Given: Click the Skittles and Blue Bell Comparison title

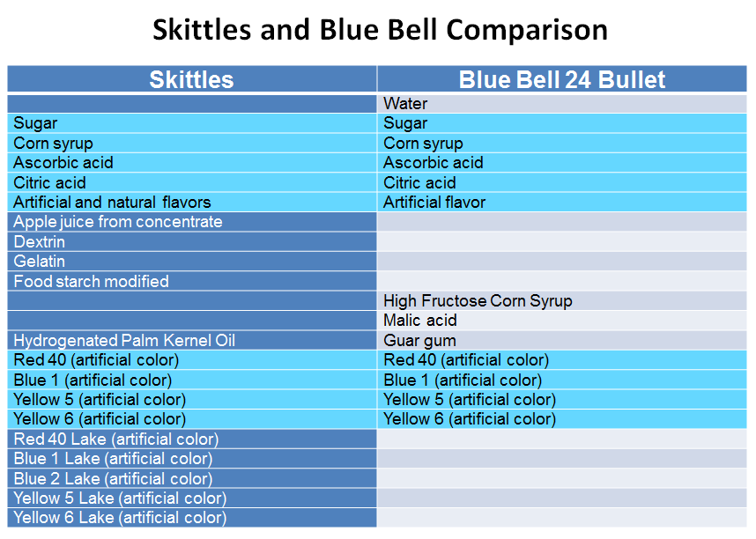Looking at the screenshot, I should click(380, 30).
